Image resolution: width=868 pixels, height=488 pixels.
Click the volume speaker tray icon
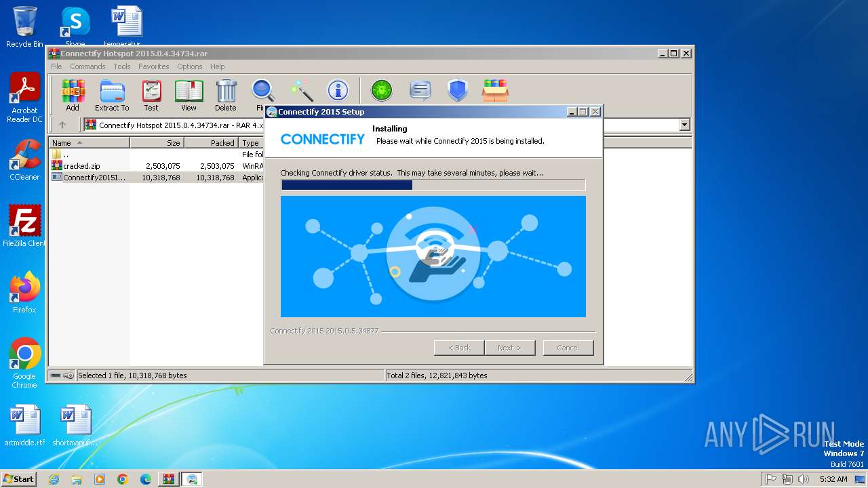804,479
